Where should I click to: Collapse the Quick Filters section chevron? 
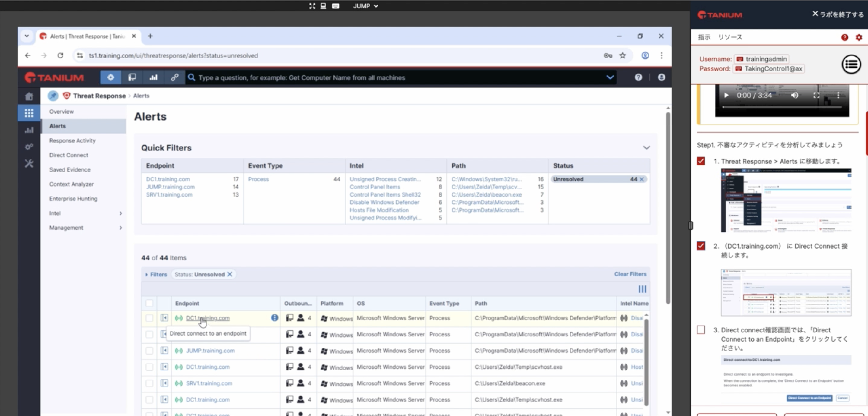pyautogui.click(x=646, y=147)
